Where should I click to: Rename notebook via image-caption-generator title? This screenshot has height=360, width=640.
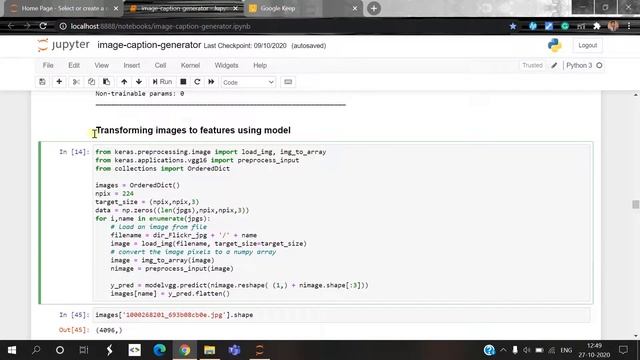(149, 45)
